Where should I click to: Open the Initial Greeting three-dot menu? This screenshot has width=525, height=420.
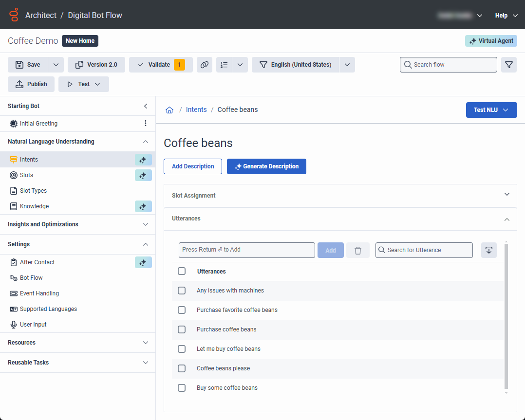click(145, 123)
